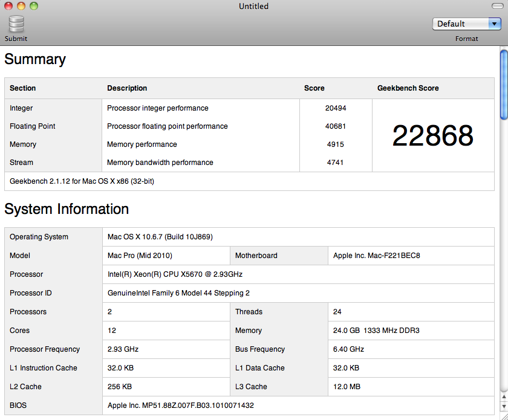Click the vertical scrollbar thumb
The height and width of the screenshot is (420, 508).
(x=504, y=85)
